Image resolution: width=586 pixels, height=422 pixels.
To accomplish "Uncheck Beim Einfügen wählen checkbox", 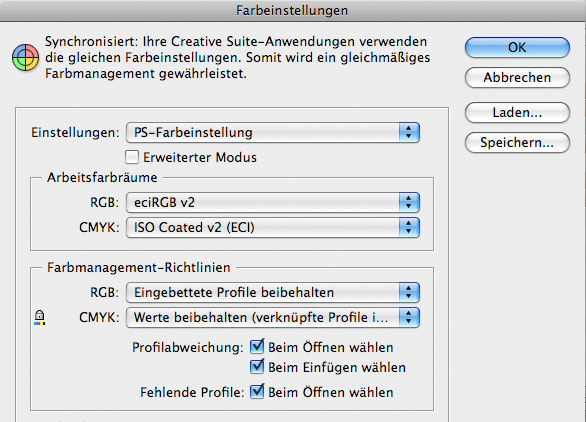I will coord(257,367).
